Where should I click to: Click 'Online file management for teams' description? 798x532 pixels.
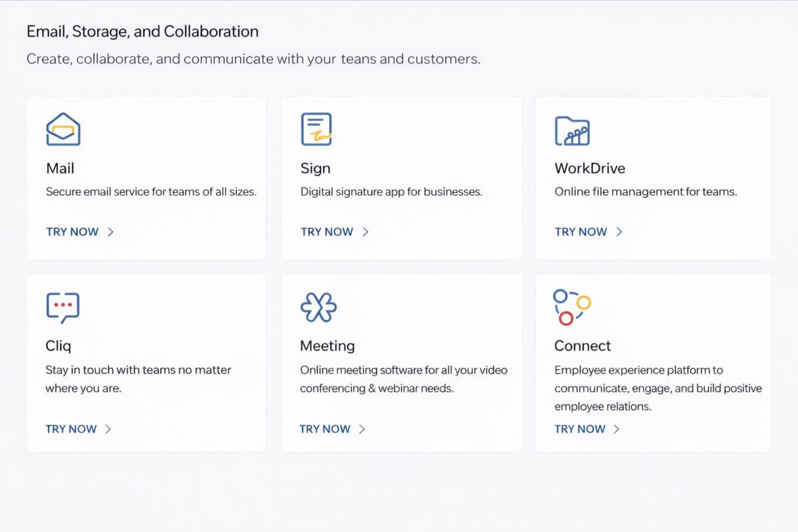(646, 192)
